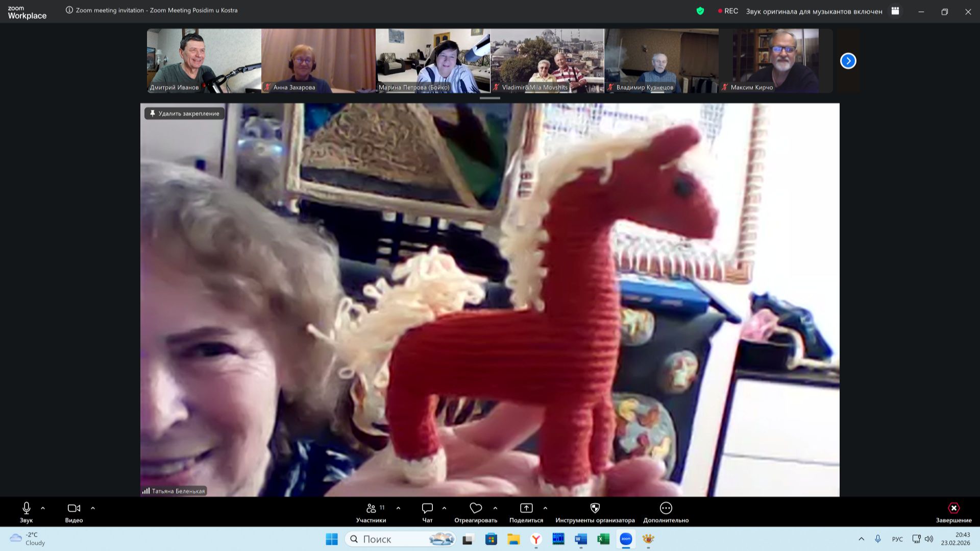Open Microsoft Excel from the taskbar
This screenshot has width=980, height=551.
point(603,539)
